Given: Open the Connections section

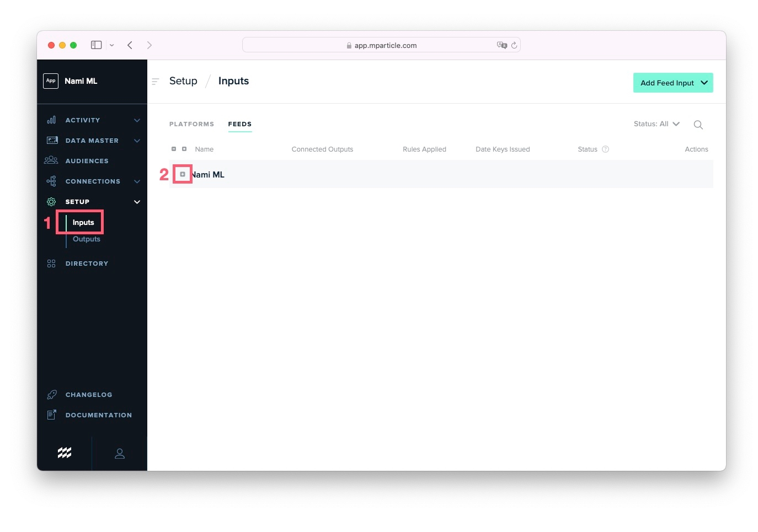Looking at the screenshot, I should (x=93, y=181).
